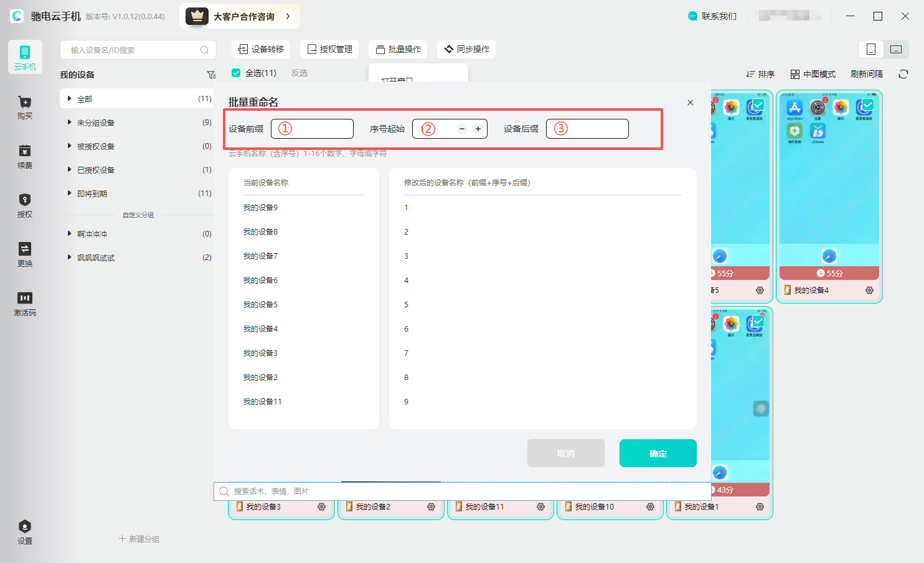Click the refresh icon beside 刷新间隔
The width and height of the screenshot is (924, 563).
pos(903,74)
